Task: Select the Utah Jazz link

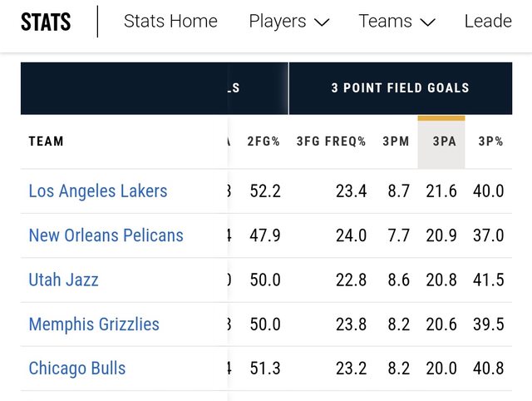Action: pos(63,280)
